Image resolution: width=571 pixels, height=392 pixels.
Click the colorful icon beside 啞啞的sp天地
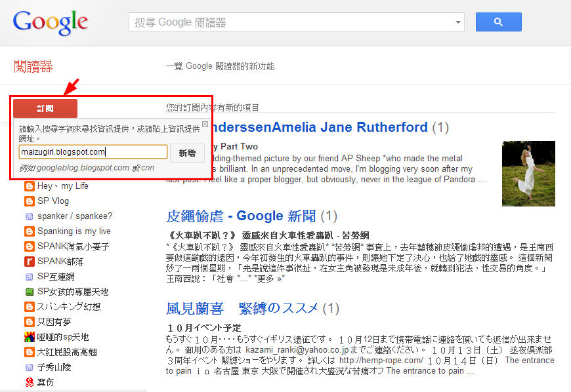(29, 337)
